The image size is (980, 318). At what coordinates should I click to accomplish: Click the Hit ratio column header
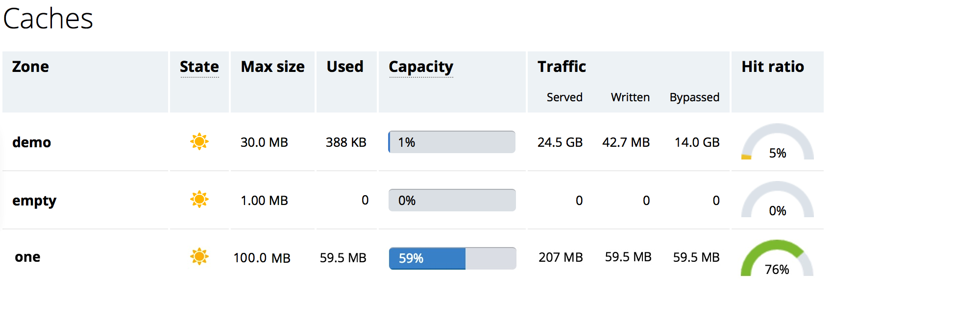coord(773,67)
